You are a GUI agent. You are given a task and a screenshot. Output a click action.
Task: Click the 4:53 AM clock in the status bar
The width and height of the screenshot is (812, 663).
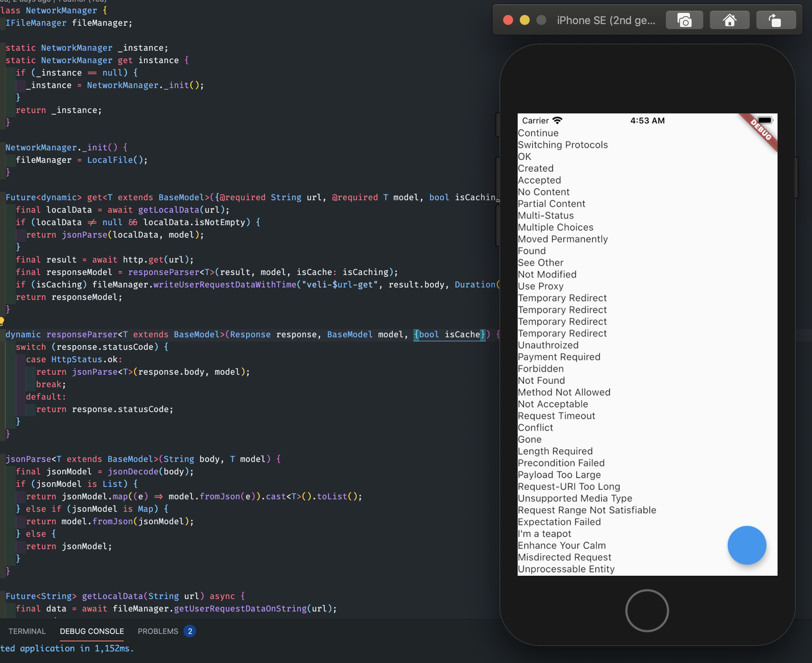tap(647, 120)
